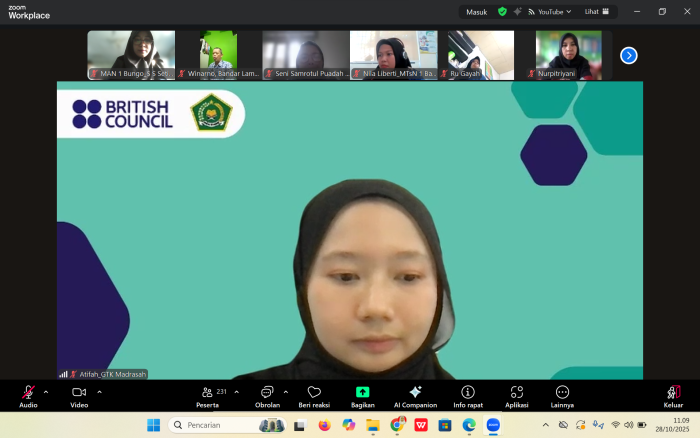Click the AI Companion sparkle in top bar
700x438 pixels.
click(x=517, y=12)
